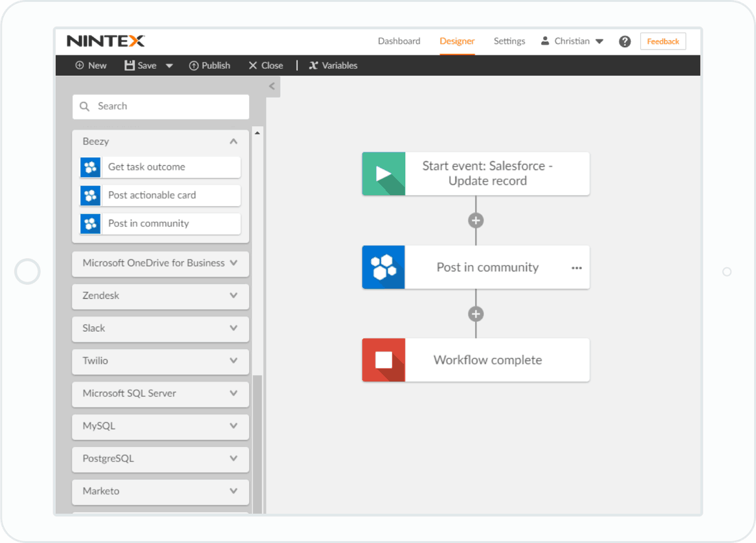Collapse the actions toolbox panel

pos(273,86)
